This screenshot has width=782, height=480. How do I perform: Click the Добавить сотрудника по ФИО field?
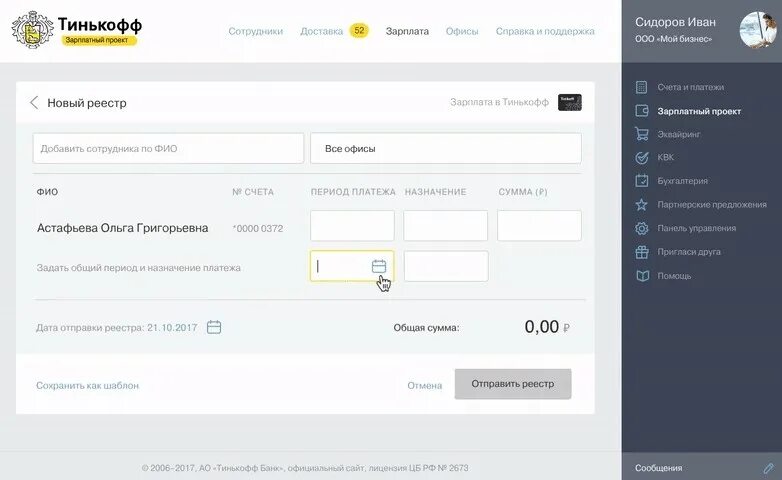pos(168,148)
